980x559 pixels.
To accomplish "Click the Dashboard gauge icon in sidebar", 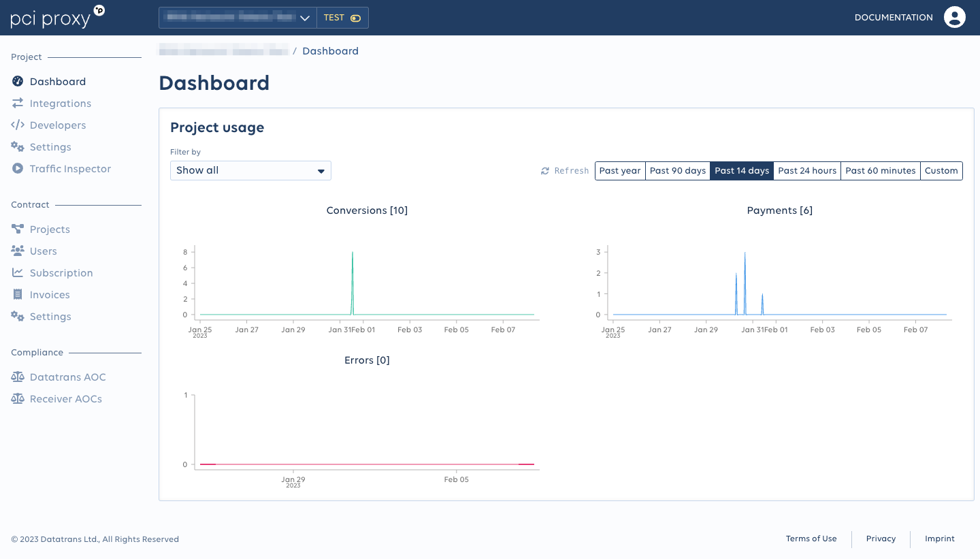I will click(18, 82).
